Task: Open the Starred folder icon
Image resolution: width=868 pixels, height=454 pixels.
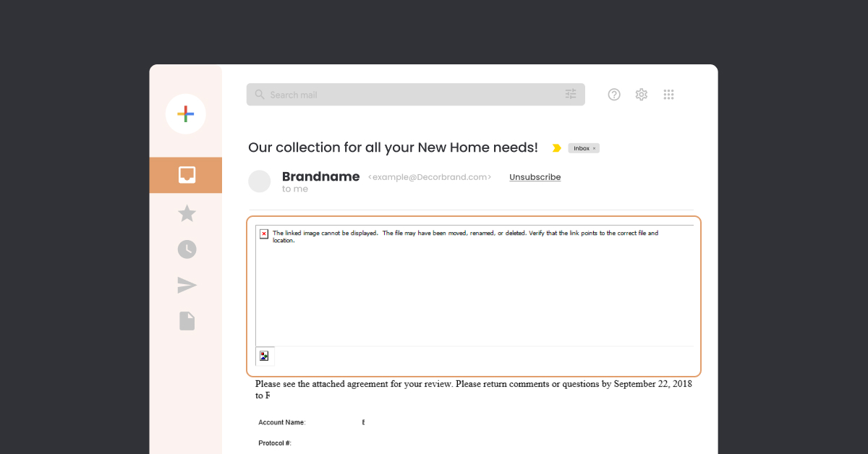Action: click(187, 213)
